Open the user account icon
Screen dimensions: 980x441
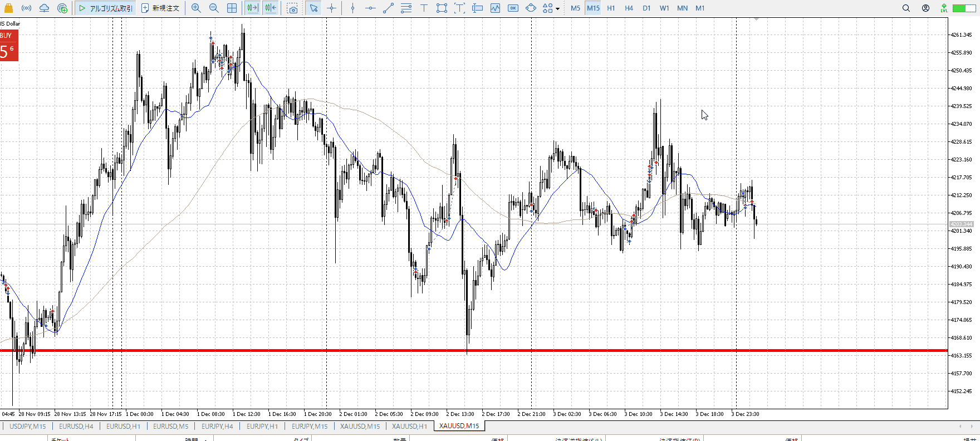click(x=925, y=8)
